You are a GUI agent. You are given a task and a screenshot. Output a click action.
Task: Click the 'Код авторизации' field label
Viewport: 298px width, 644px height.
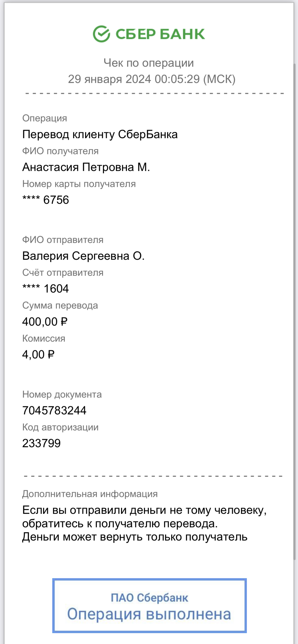click(60, 427)
